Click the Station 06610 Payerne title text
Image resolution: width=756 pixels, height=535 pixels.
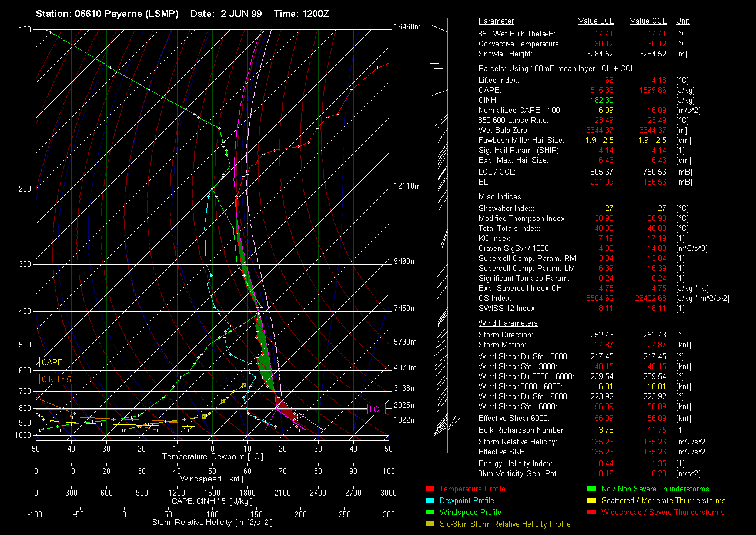click(107, 14)
